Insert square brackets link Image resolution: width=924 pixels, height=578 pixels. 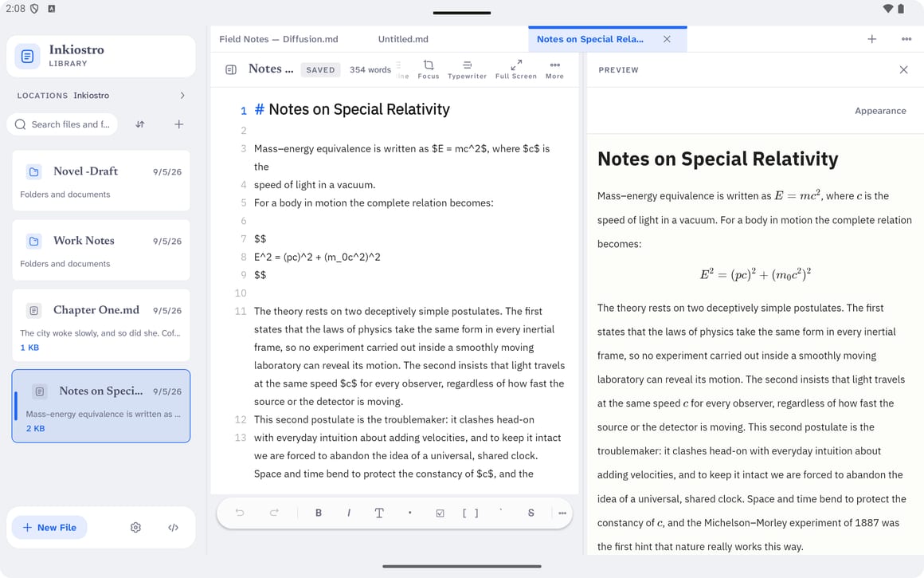[470, 513]
